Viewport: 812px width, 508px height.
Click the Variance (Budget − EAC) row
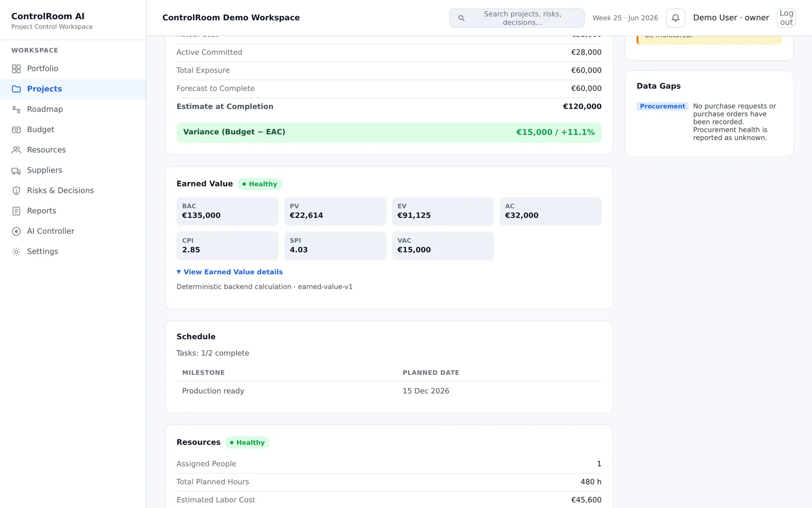click(x=389, y=132)
